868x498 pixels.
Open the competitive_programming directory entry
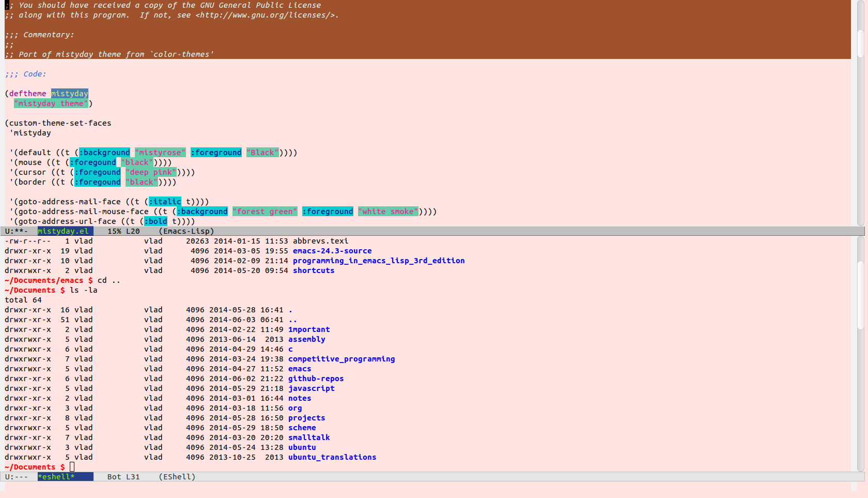point(341,359)
